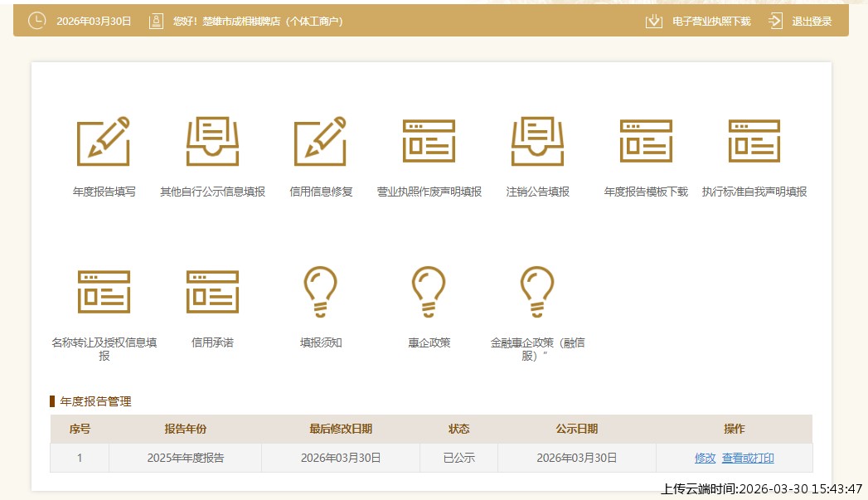Click 退出登录 to log out
Viewport: 868px width, 500px height.
pos(811,22)
